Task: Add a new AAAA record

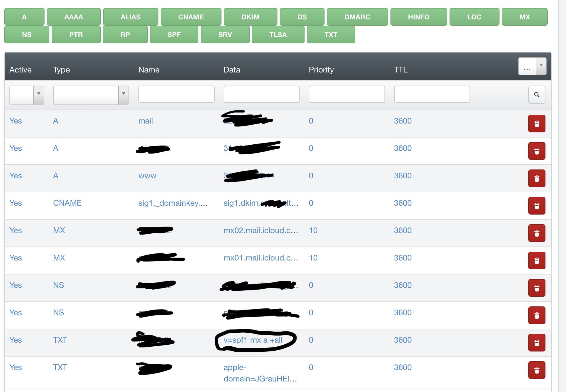Action: (x=73, y=17)
